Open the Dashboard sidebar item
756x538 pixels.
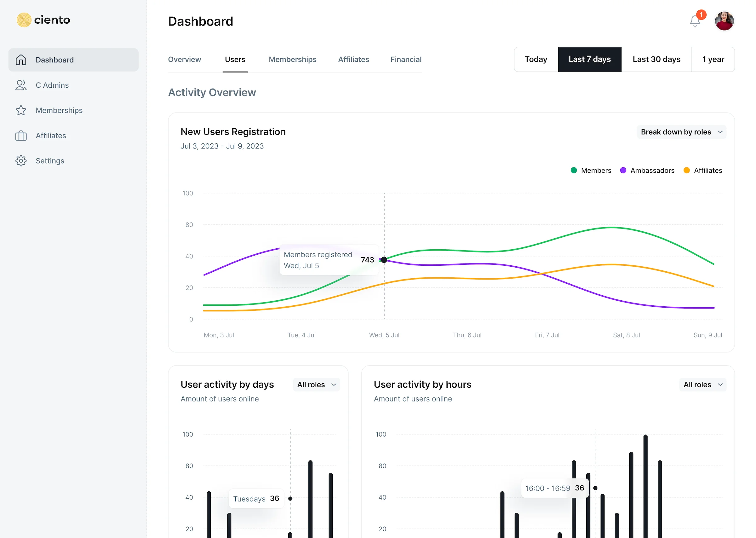click(x=73, y=60)
